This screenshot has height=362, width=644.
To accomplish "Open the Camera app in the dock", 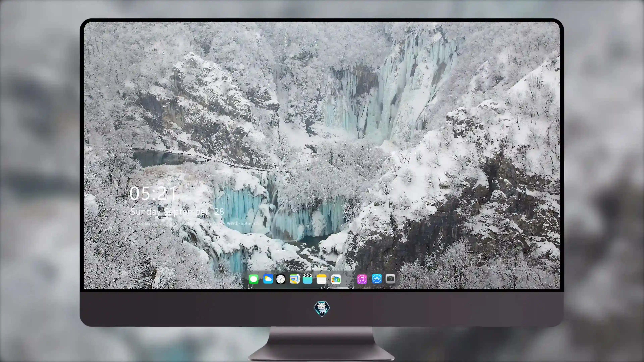I will pyautogui.click(x=390, y=279).
